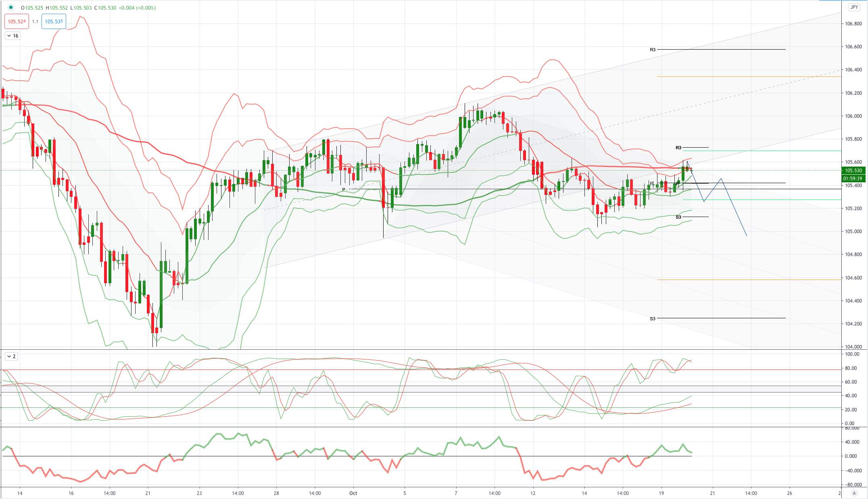Screen dimensions: 868x499
Task: Click the blue buy price button 105.535
Action: click(x=54, y=21)
